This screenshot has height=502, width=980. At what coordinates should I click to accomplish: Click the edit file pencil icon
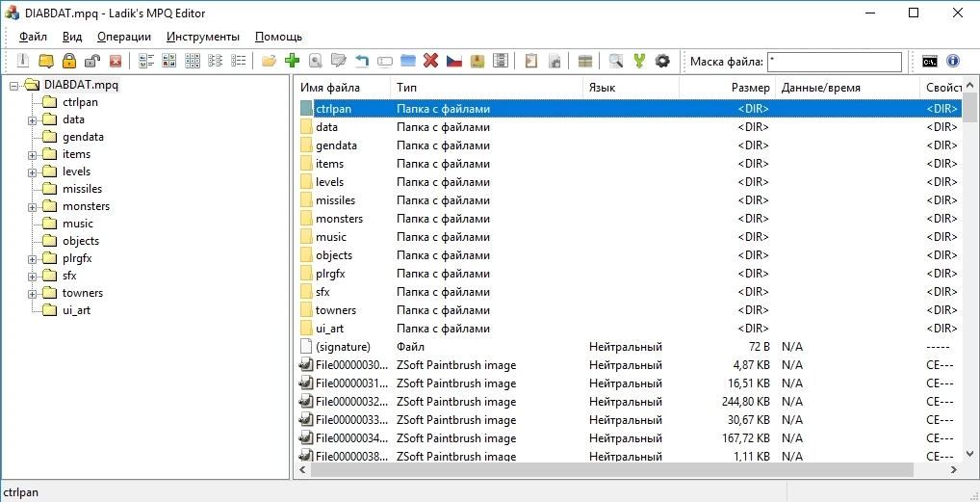coord(338,61)
